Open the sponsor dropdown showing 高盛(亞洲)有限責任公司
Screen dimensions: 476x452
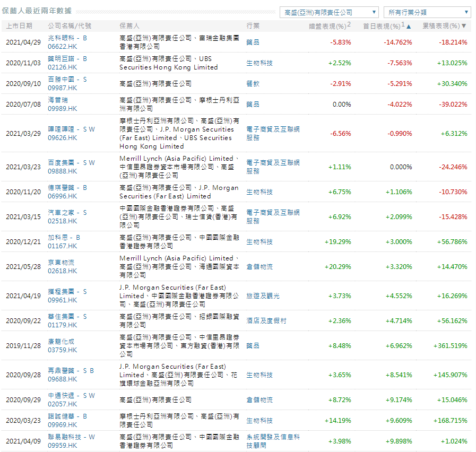[x=329, y=12]
